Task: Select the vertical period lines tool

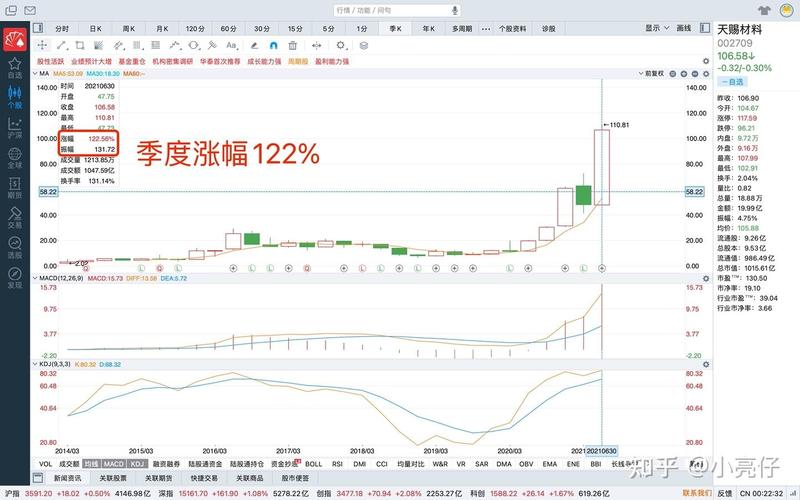Action: point(138,45)
